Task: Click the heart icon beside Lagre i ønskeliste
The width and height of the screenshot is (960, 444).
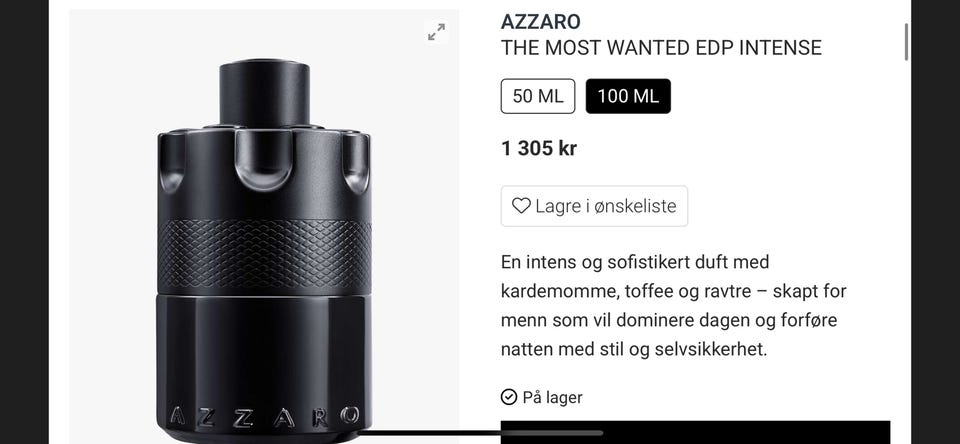Action: [x=521, y=206]
